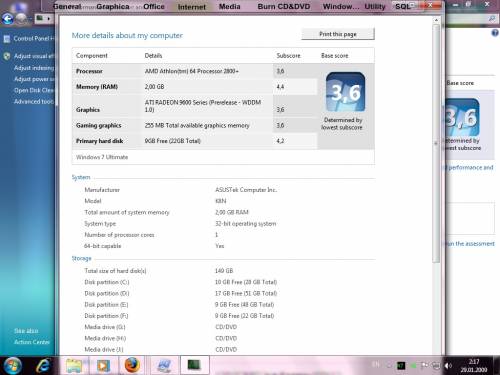Launch Internet Explorer from the taskbar

pyautogui.click(x=43, y=366)
